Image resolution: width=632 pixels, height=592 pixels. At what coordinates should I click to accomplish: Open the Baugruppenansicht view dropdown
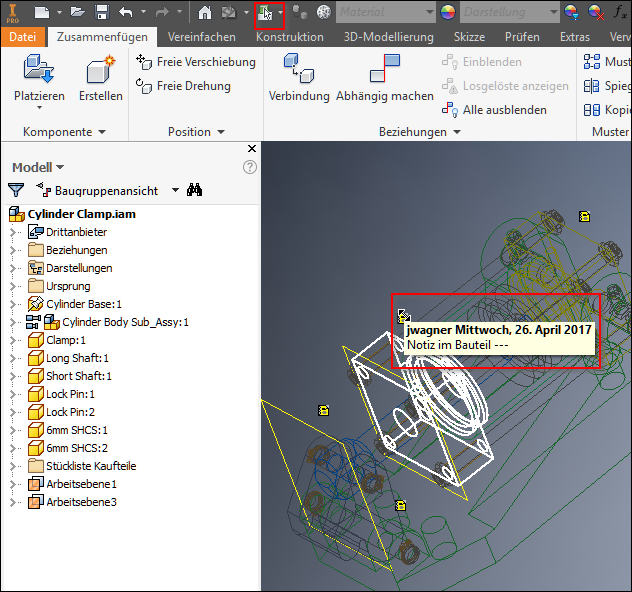click(175, 190)
